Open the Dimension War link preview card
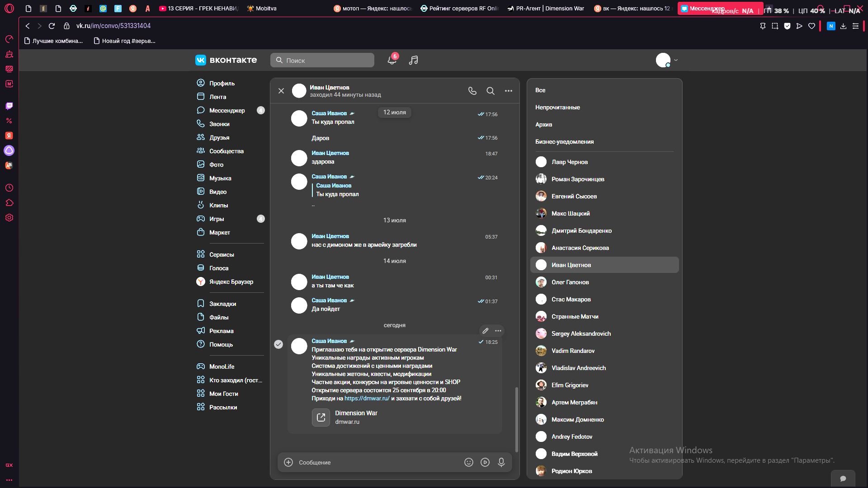Viewport: 868px width, 488px height. [344, 417]
